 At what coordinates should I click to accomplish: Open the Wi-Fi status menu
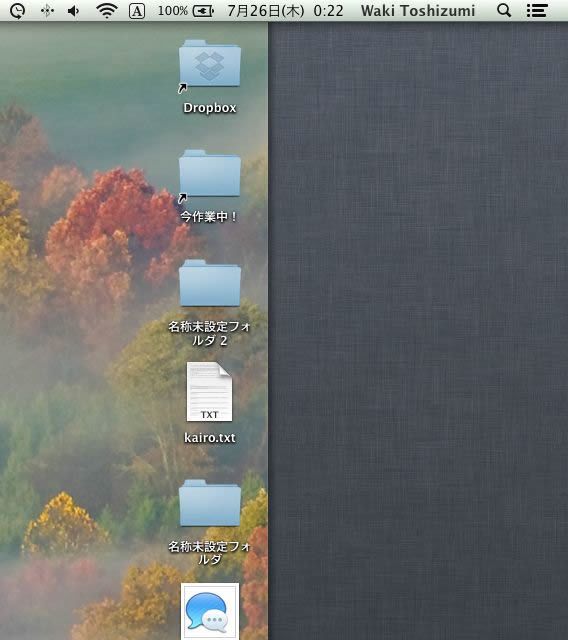[x=107, y=11]
